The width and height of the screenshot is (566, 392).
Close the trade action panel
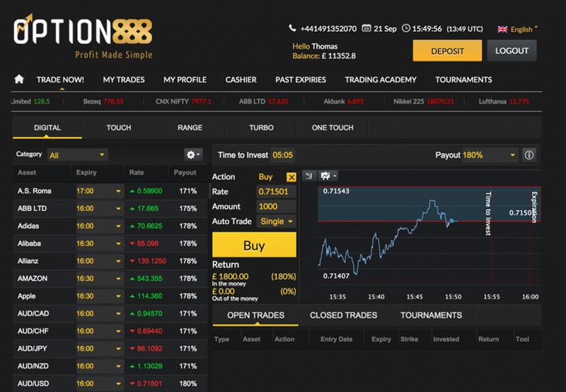[x=291, y=177]
